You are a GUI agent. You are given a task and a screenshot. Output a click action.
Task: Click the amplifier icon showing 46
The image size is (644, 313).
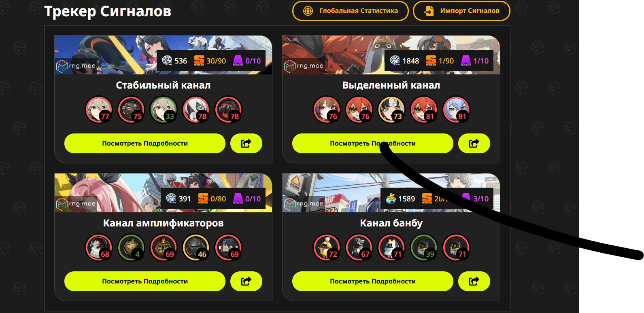point(196,247)
